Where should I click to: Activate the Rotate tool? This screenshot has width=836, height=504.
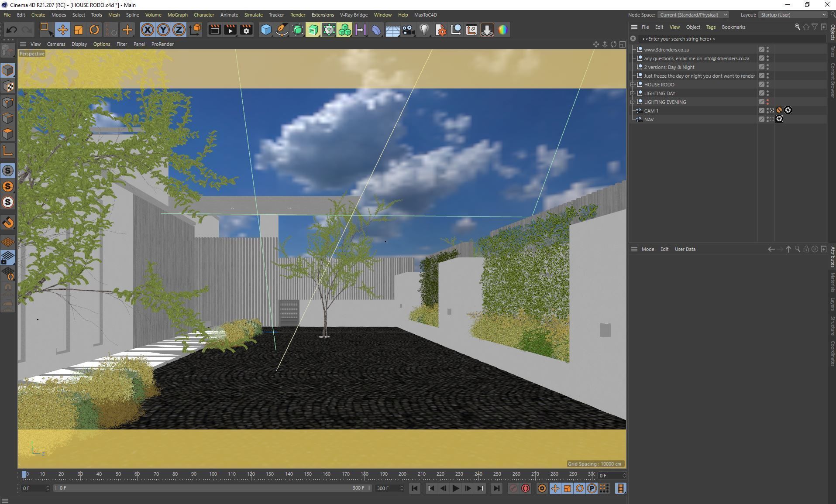tap(94, 30)
